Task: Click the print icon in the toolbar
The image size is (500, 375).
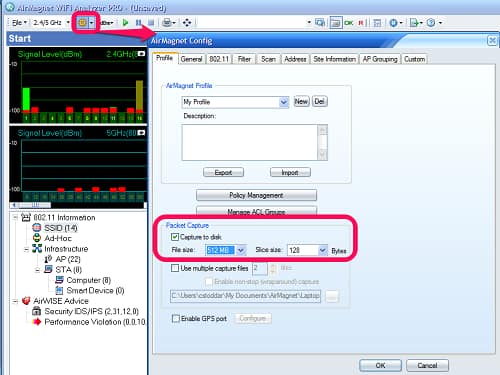Action: click(167, 23)
